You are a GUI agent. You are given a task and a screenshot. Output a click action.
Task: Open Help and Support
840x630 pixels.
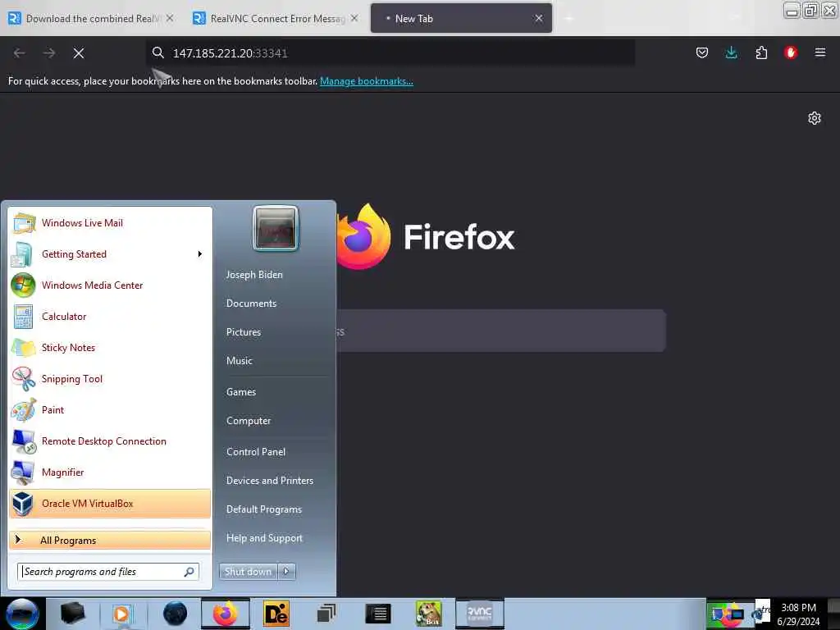click(x=265, y=538)
